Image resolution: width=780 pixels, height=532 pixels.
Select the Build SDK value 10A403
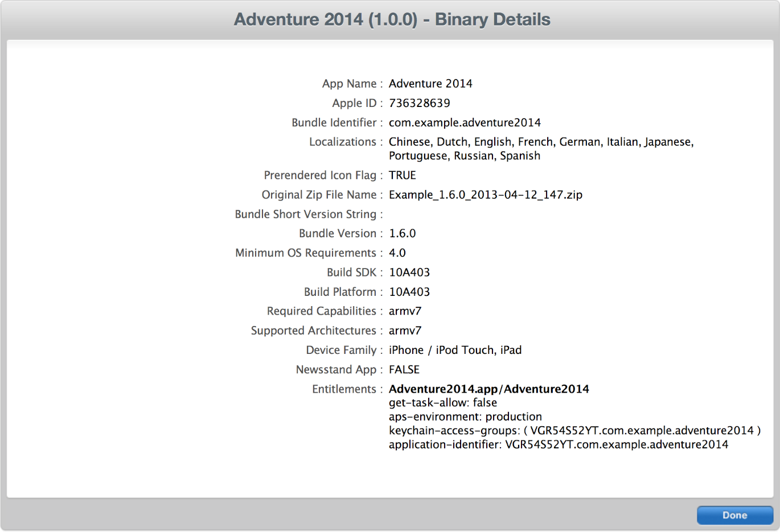click(x=409, y=272)
